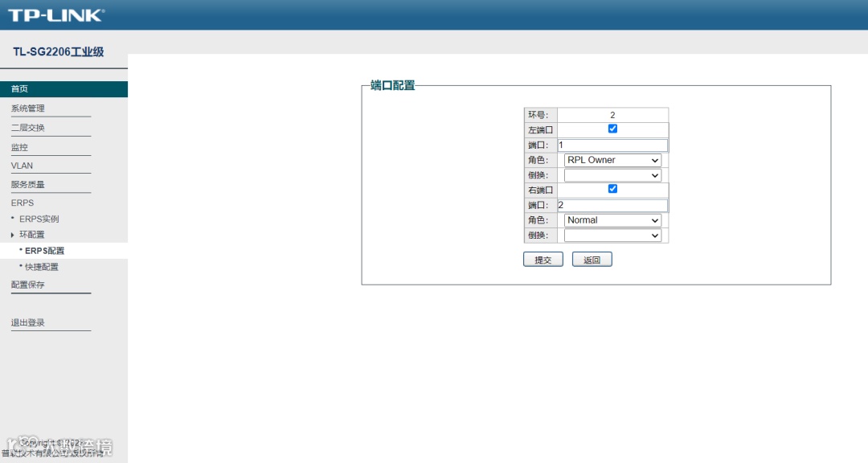Select the ERPS实例 submenu item

(39, 219)
